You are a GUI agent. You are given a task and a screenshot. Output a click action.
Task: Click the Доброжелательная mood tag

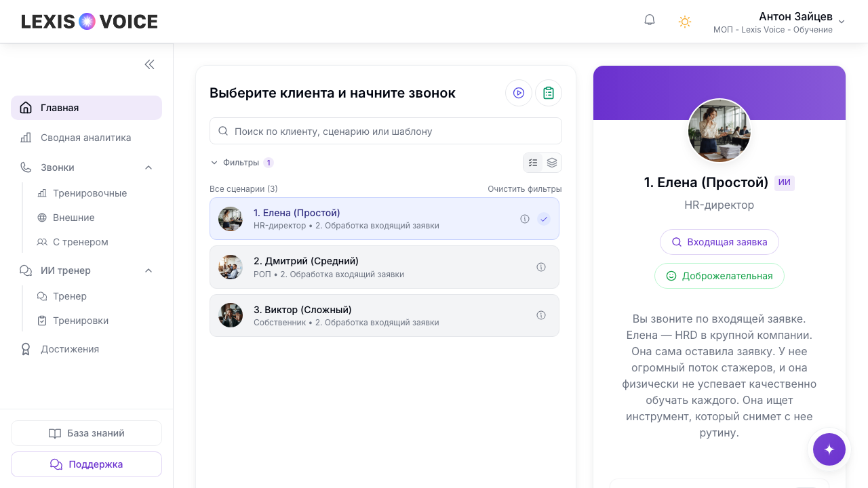(x=719, y=276)
